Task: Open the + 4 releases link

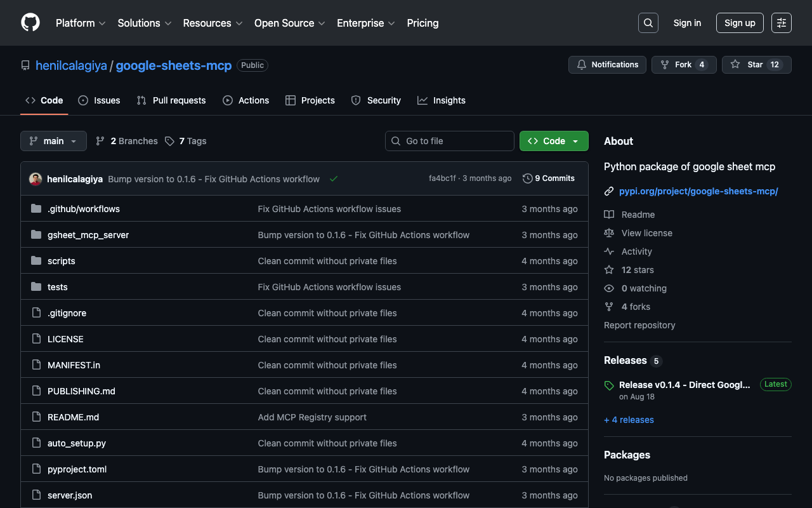Action: point(629,420)
